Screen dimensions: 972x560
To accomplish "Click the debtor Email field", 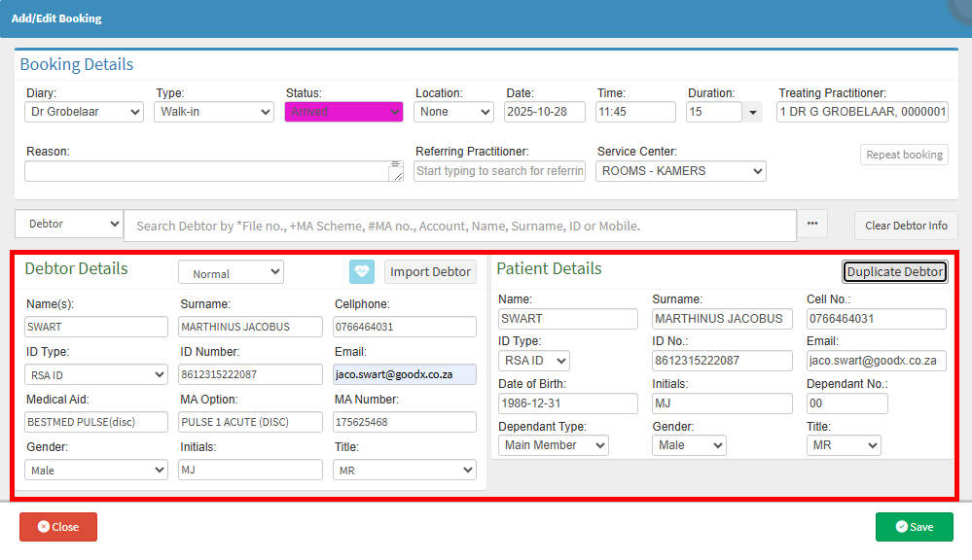I will point(404,374).
